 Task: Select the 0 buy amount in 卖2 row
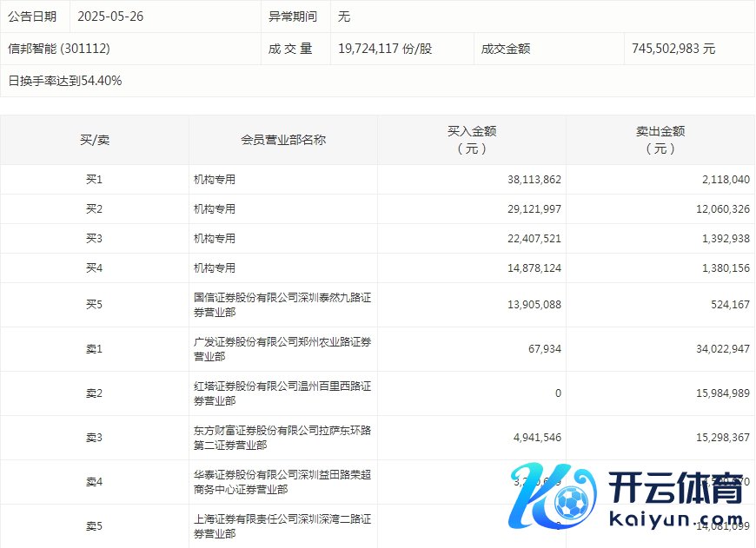(x=559, y=393)
